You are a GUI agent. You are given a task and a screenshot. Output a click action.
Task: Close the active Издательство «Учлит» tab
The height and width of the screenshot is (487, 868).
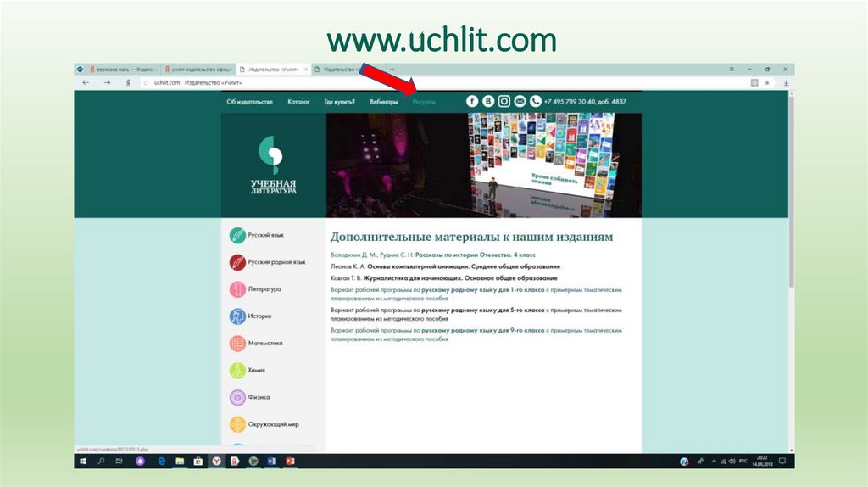click(305, 70)
